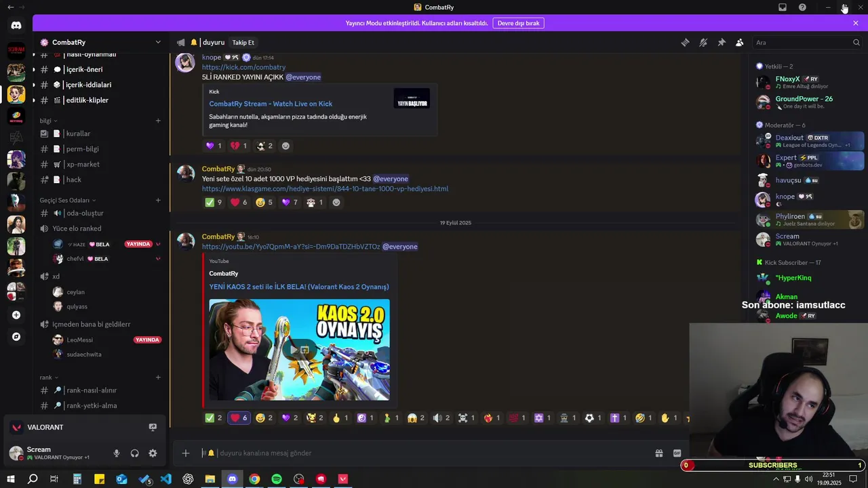Join oda-oluştur voice channel
The width and height of the screenshot is (868, 488).
100,213
